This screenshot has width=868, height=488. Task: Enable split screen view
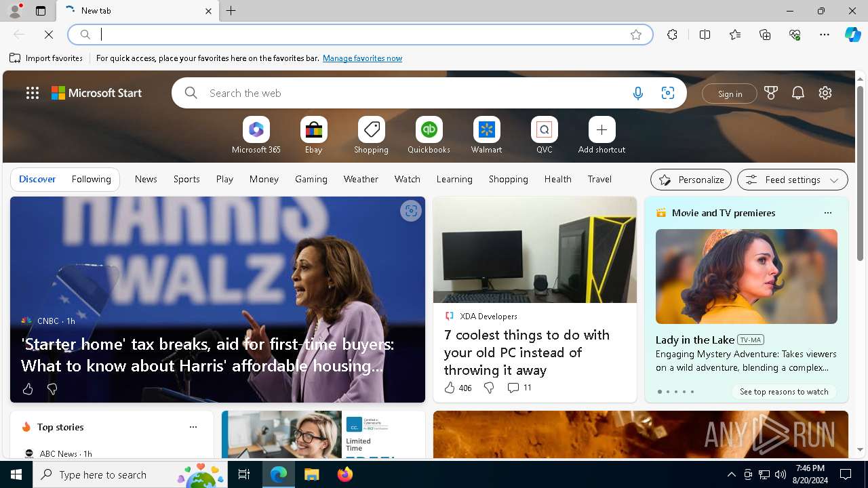point(705,35)
